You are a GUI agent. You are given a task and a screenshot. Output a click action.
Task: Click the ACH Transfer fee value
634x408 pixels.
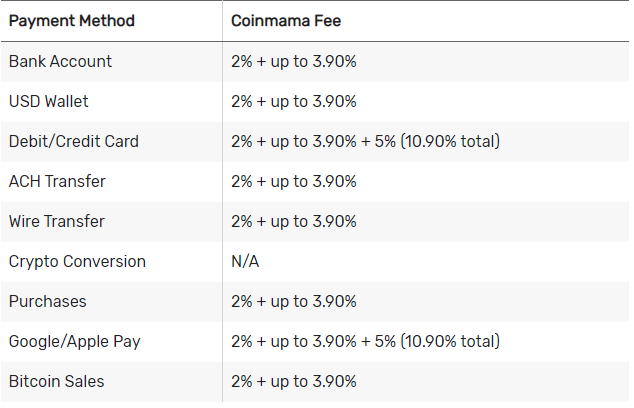pyautogui.click(x=294, y=182)
